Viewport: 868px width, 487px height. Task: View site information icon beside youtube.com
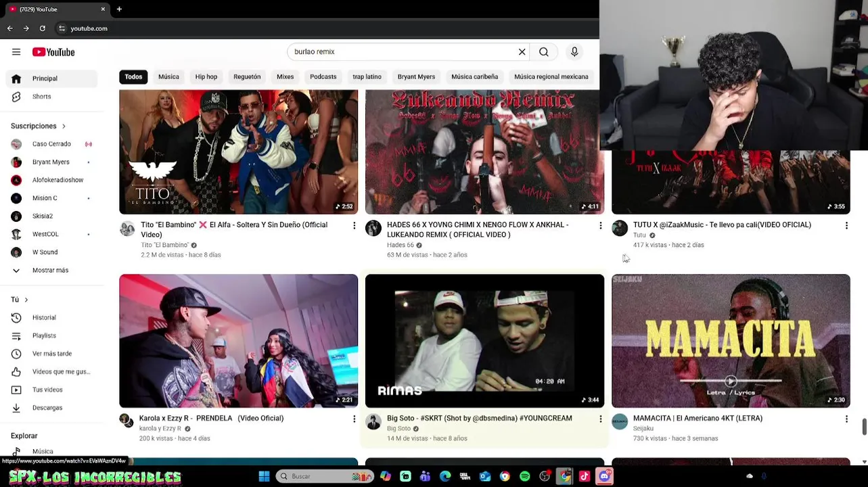62,28
